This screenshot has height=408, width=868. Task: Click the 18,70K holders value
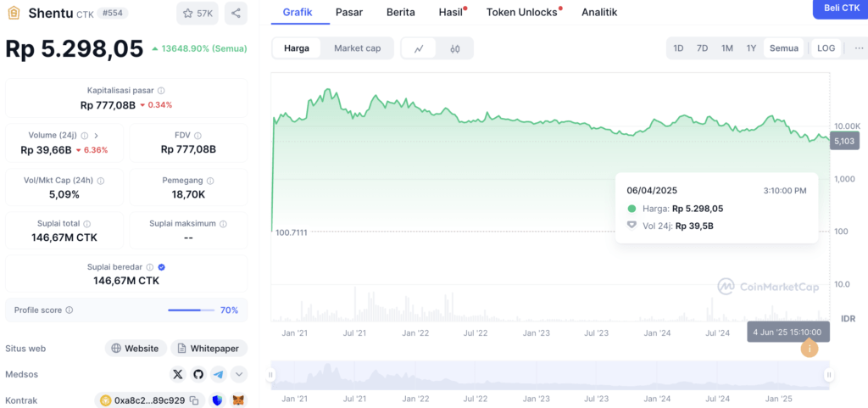pyautogui.click(x=188, y=194)
